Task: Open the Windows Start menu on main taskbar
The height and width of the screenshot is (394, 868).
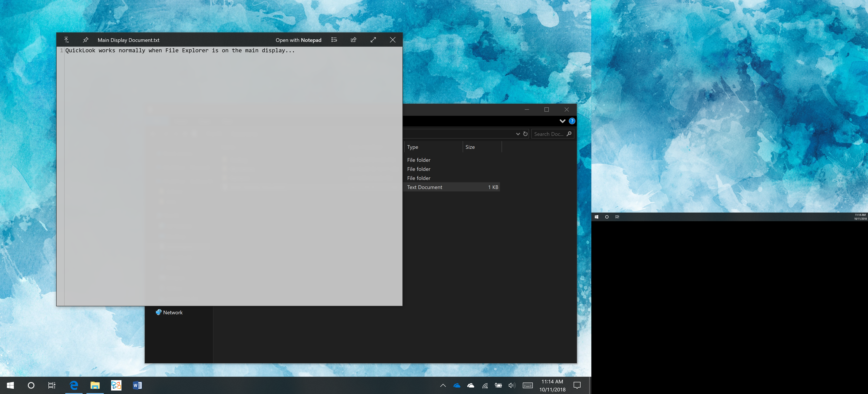Action: pos(10,385)
